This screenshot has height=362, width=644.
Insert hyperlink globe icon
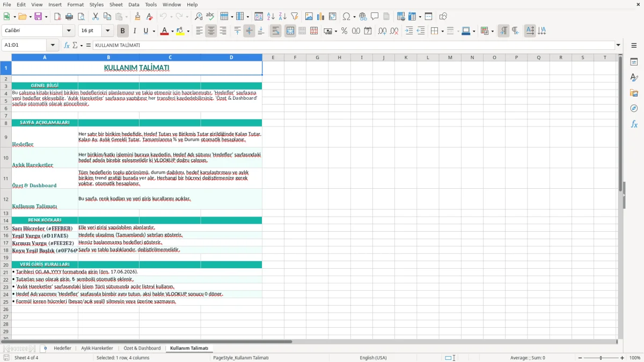(363, 17)
